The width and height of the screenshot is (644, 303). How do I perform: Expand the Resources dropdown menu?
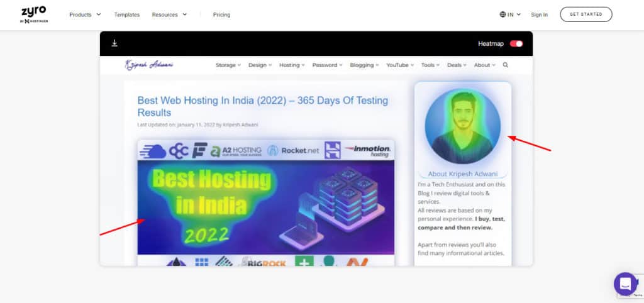pos(169,14)
